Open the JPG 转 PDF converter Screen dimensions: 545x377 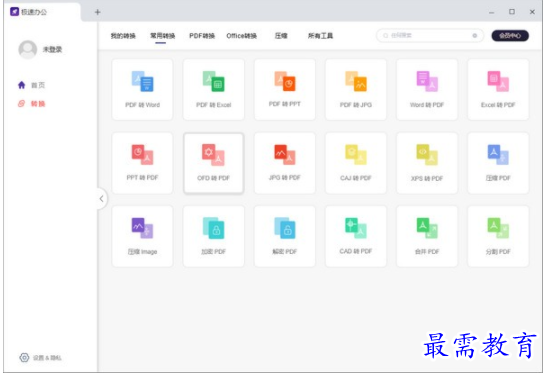(x=285, y=163)
